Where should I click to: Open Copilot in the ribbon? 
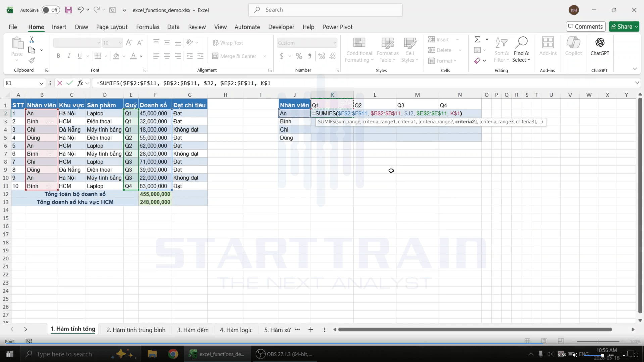[574, 47]
